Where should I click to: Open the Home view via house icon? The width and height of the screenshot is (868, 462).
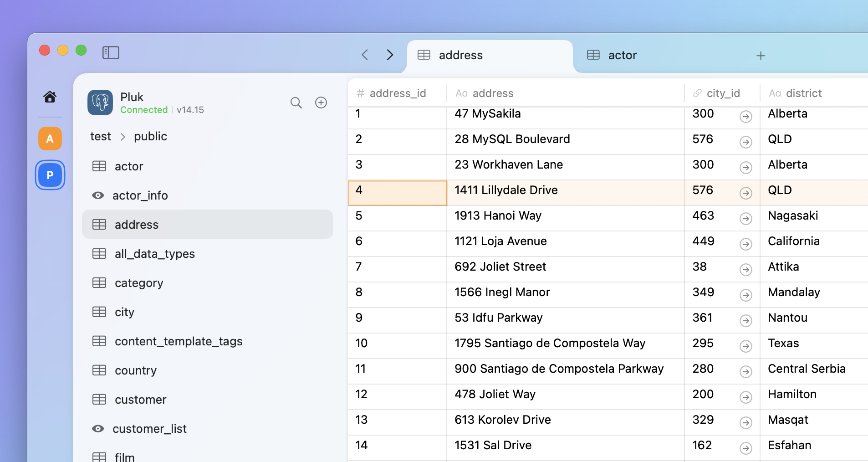coord(50,97)
